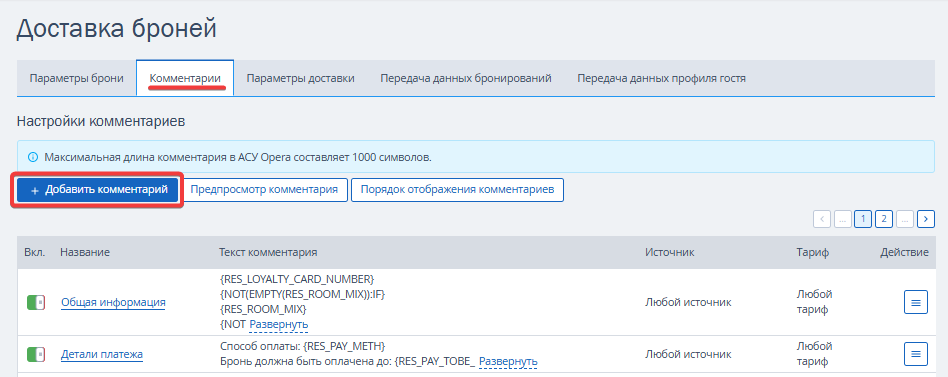Expand the Детали платежа comment text via Развернуть
The image size is (948, 377).
(508, 361)
